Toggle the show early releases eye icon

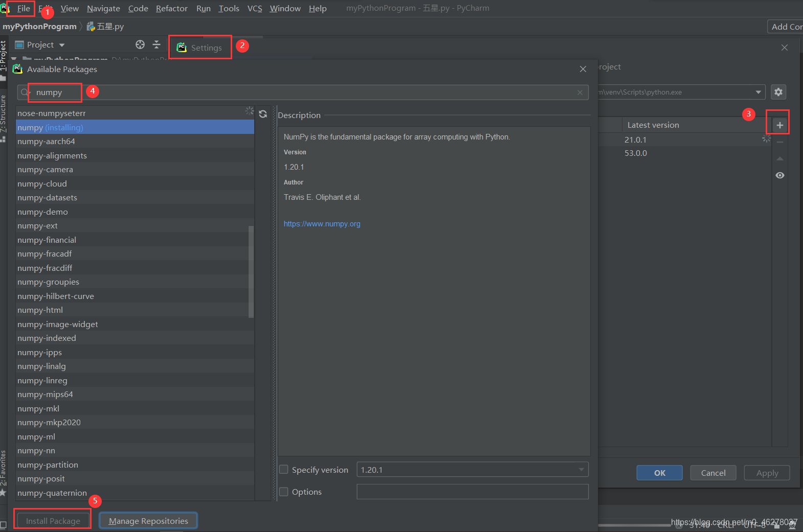tap(779, 175)
